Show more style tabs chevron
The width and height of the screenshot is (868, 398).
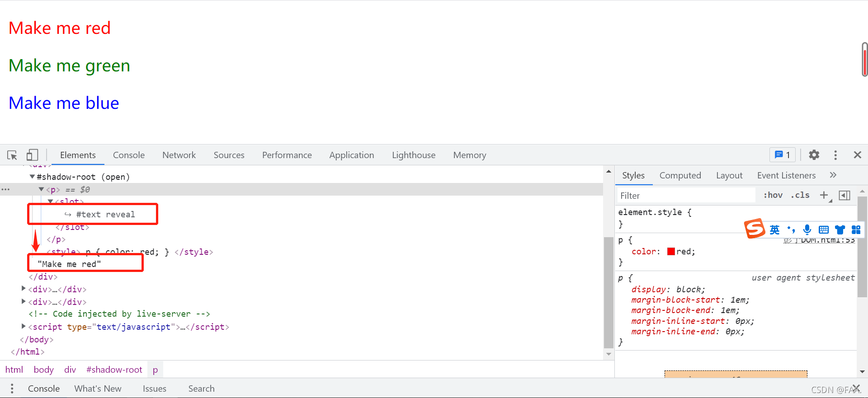click(833, 175)
